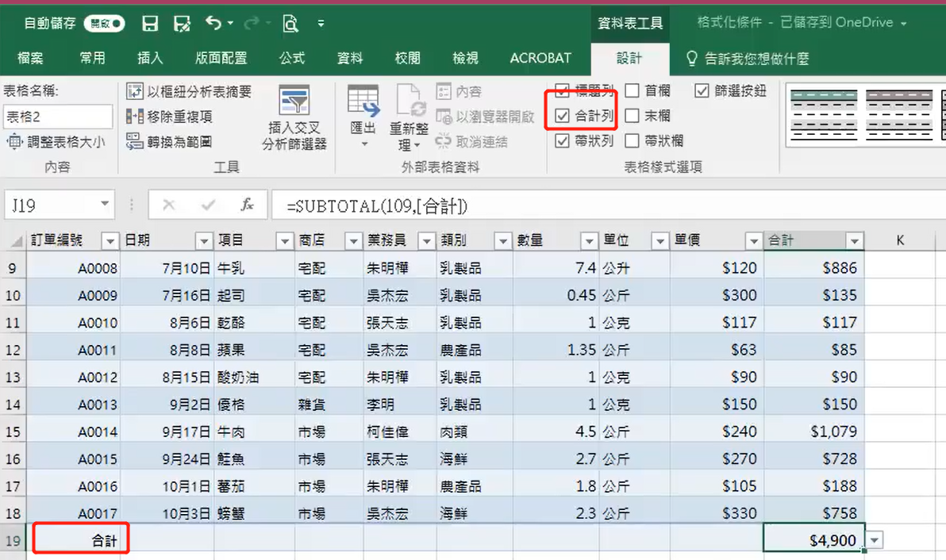The image size is (946, 560).
Task: Toggle the 自動儲存 AutoSave switch
Action: point(105,24)
